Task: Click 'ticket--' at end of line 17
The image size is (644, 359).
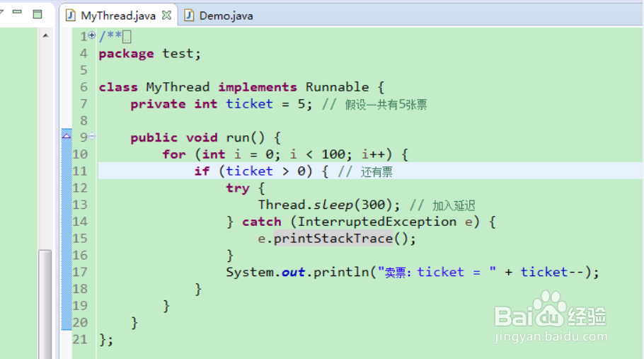Action: 553,273
